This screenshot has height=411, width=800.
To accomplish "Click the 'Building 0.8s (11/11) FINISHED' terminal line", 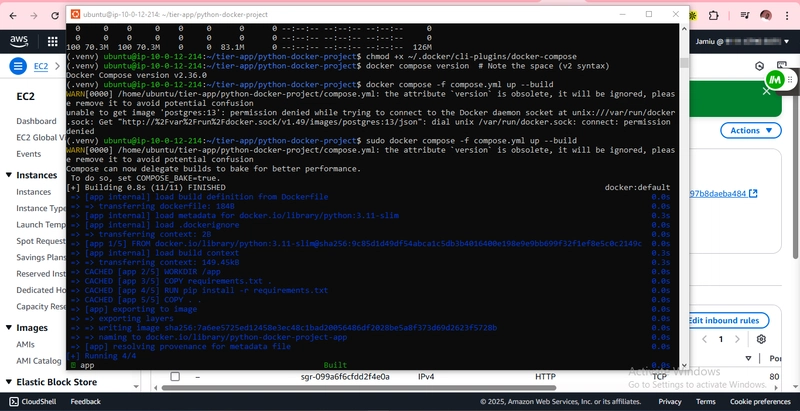I will coord(146,187).
